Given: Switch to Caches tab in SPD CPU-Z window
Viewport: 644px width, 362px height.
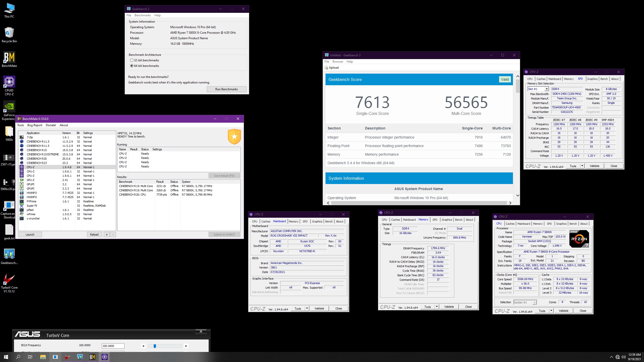Looking at the screenshot, I should [541, 79].
